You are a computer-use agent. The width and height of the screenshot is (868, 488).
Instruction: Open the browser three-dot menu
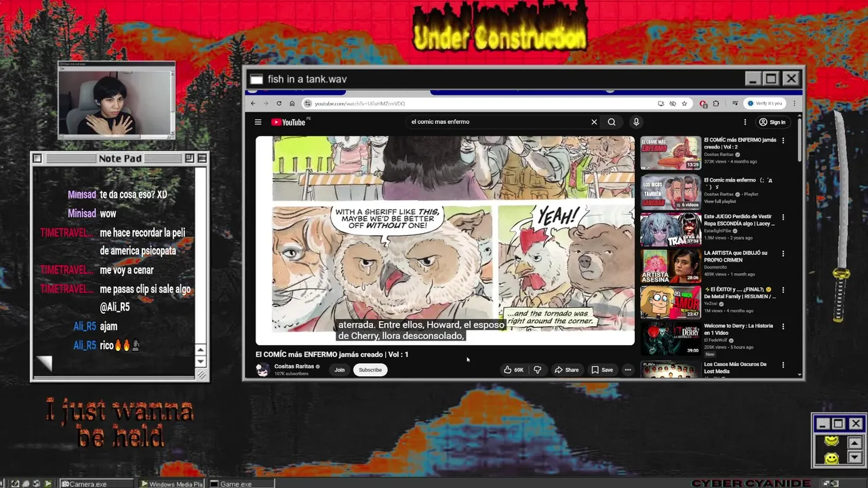(x=794, y=103)
